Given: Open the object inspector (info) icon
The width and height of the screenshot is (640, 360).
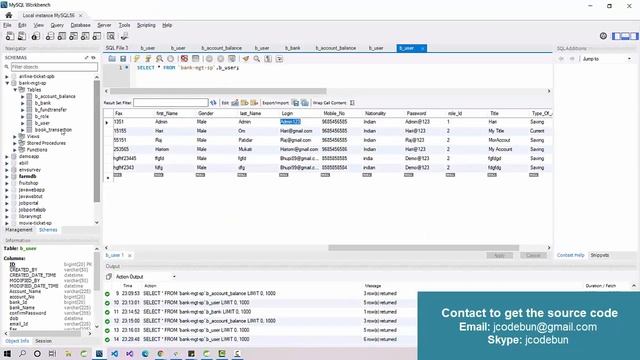Looking at the screenshot, I should 36,36.
